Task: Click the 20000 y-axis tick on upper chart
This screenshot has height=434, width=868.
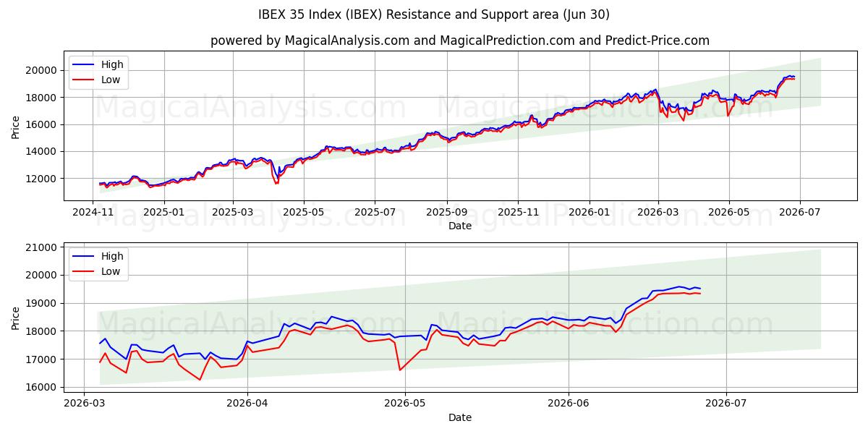Action: (x=43, y=70)
